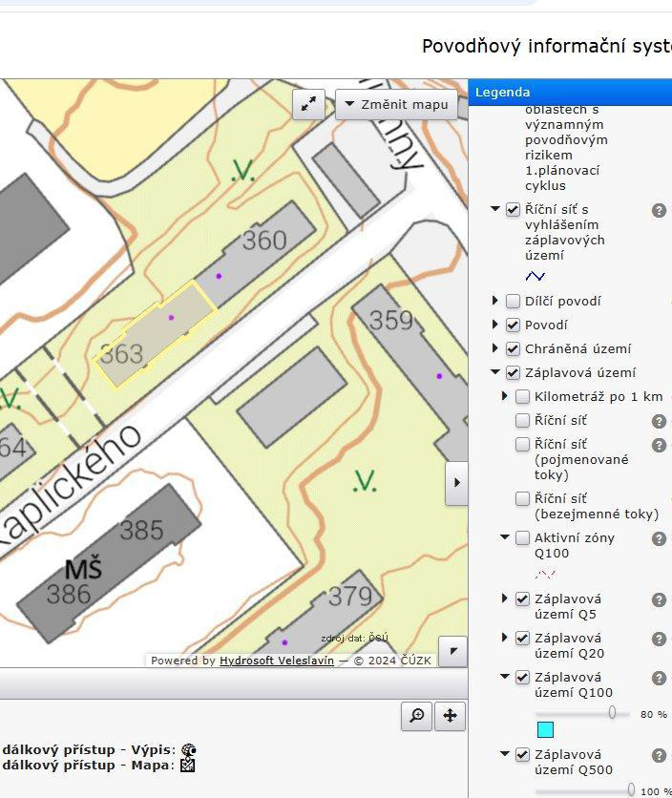Uncheck the Chráněná území layer
This screenshot has width=672, height=798.
point(513,348)
